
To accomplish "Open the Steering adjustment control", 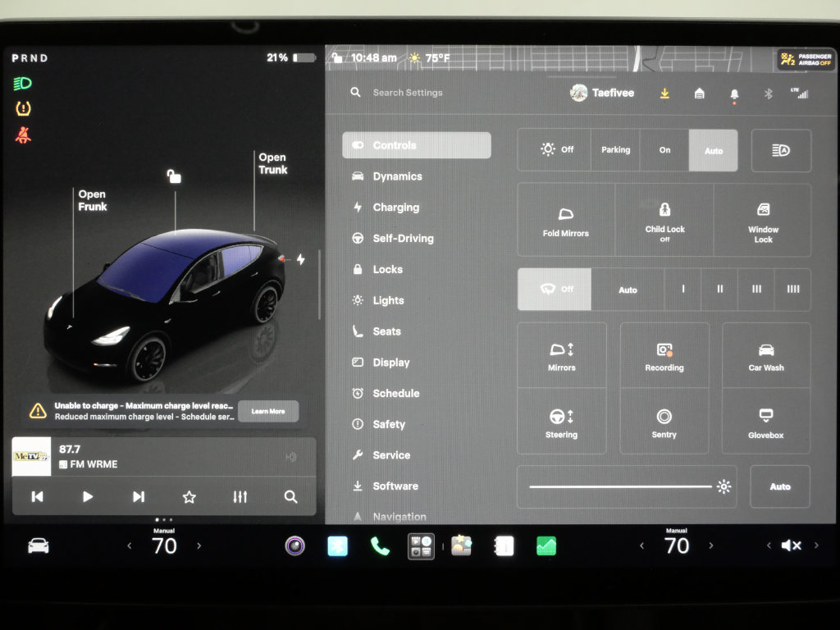I will click(x=561, y=422).
